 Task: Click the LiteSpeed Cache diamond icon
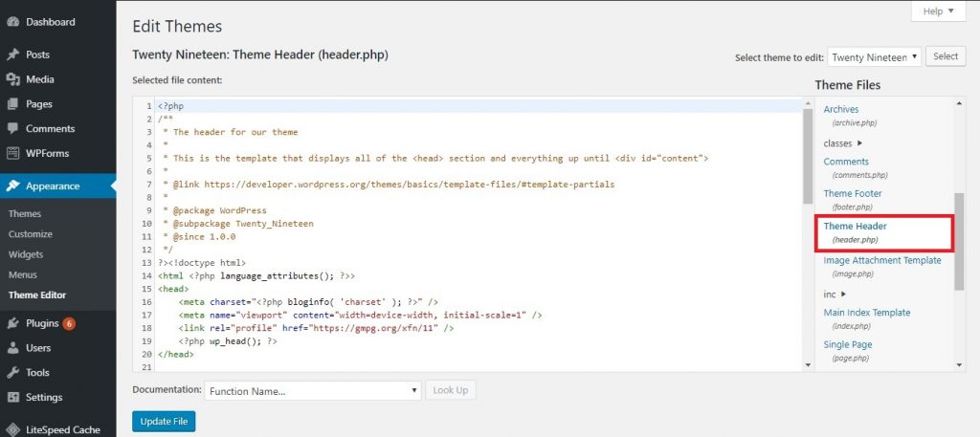click(12, 429)
